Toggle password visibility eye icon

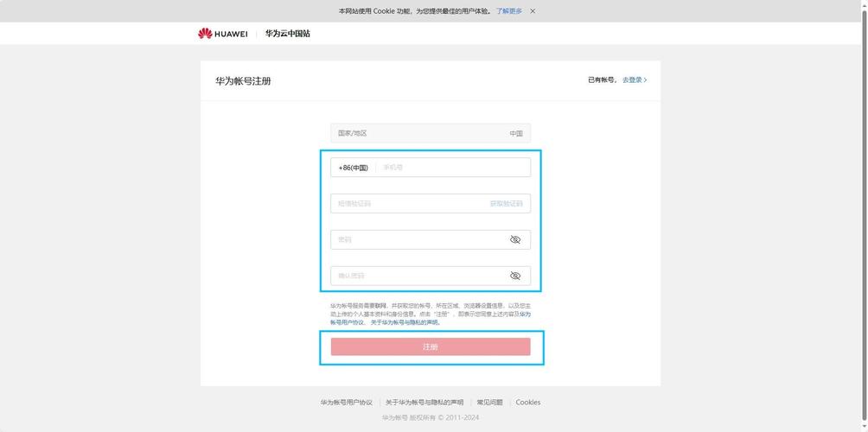pyautogui.click(x=515, y=240)
